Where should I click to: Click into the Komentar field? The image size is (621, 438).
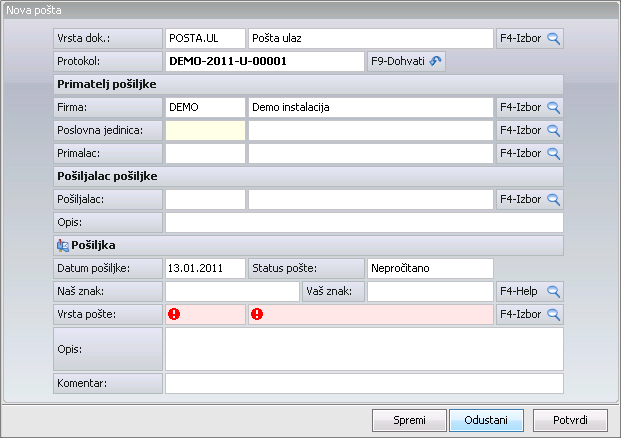364,383
